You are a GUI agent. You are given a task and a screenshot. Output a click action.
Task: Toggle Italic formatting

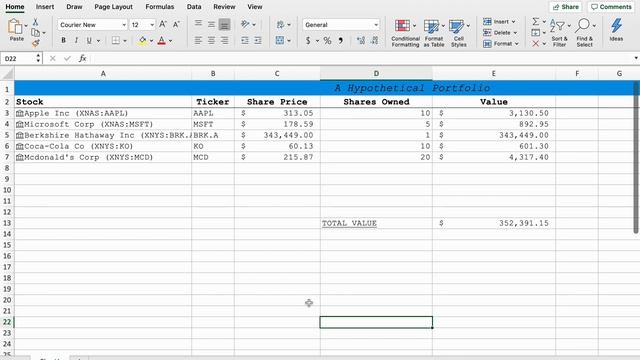76,40
